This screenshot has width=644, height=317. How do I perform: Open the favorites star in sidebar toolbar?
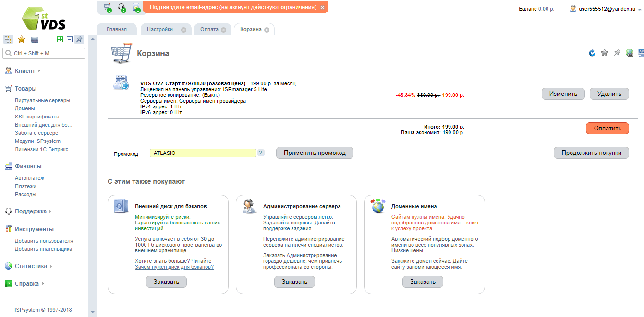click(x=21, y=39)
